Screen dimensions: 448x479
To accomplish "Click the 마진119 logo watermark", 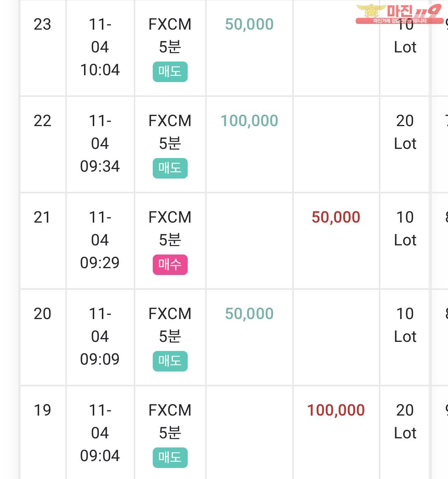I will tap(399, 14).
